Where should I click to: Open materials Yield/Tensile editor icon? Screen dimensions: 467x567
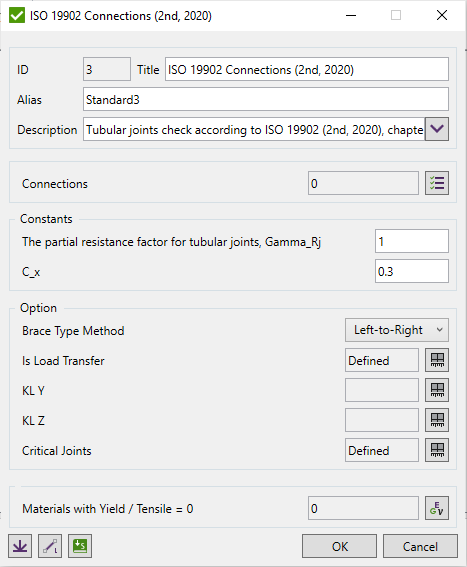click(x=437, y=508)
